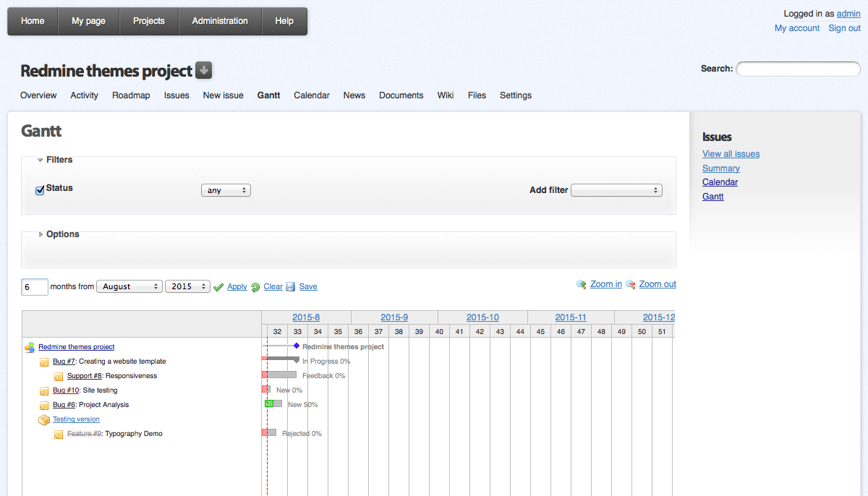Click the Bug #6 green progress bar
868x496 pixels.
click(269, 403)
